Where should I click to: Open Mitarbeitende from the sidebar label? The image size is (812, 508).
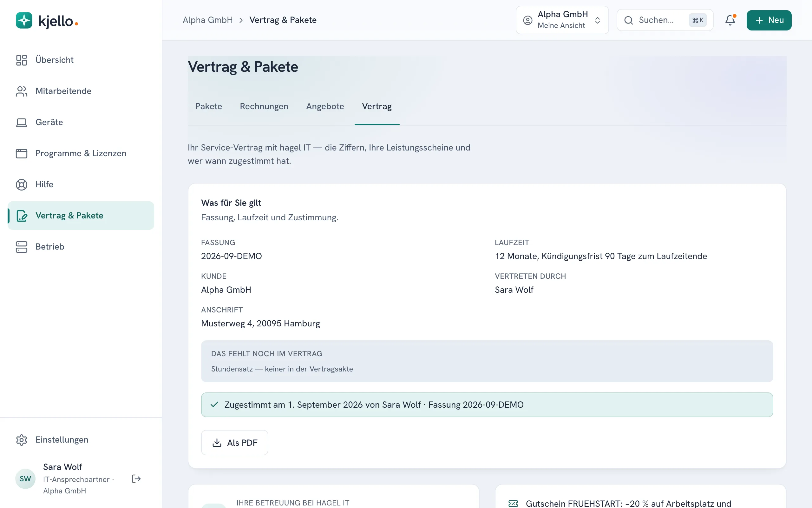click(63, 91)
